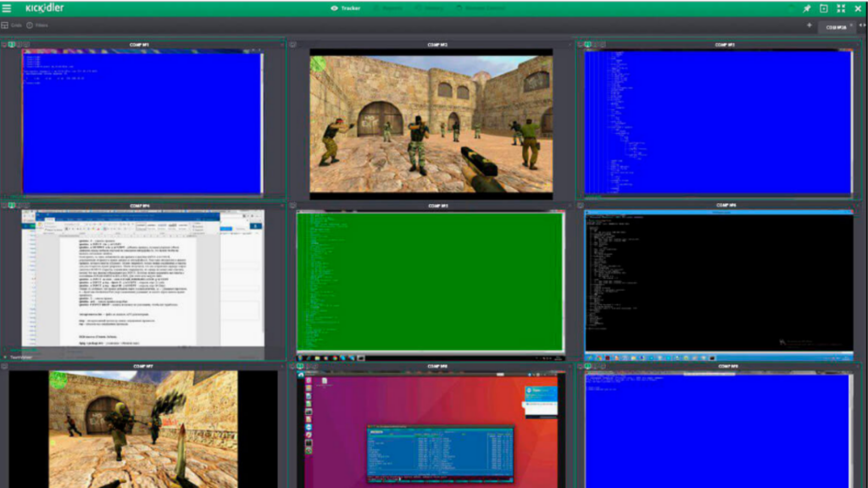Open the Grids layout option
Viewport: 868px width, 488px height.
12,25
